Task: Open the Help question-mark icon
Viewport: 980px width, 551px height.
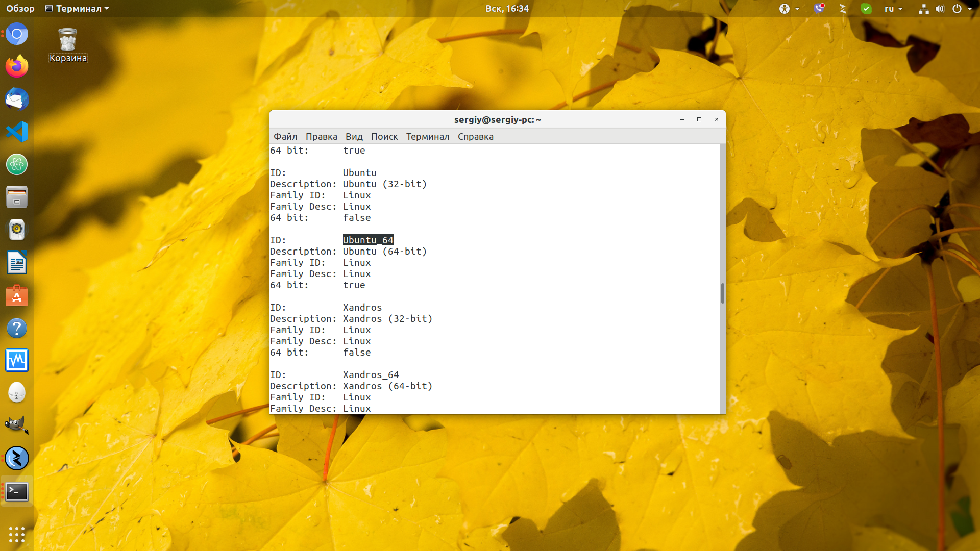Action: click(17, 328)
